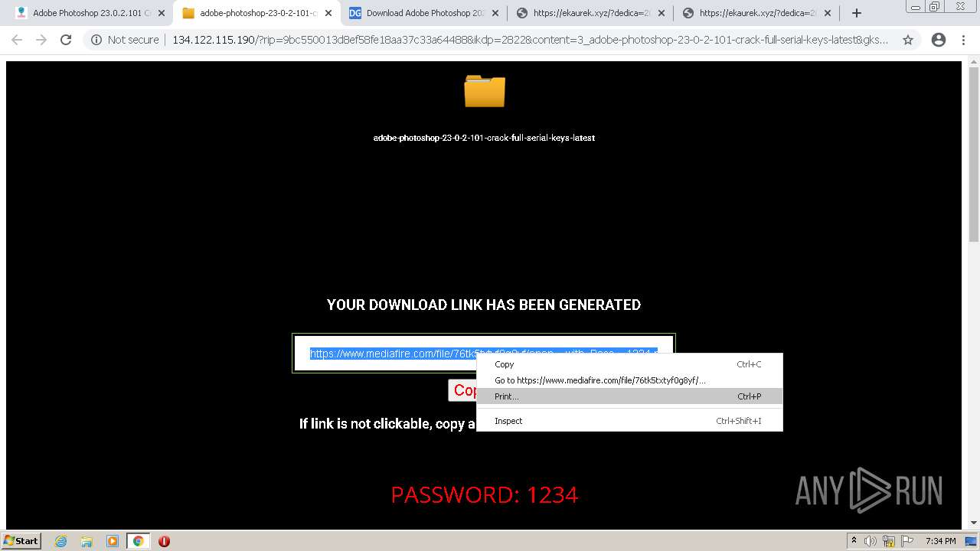The width and height of the screenshot is (980, 551).
Task: Click the address bar URL
Action: coord(530,40)
